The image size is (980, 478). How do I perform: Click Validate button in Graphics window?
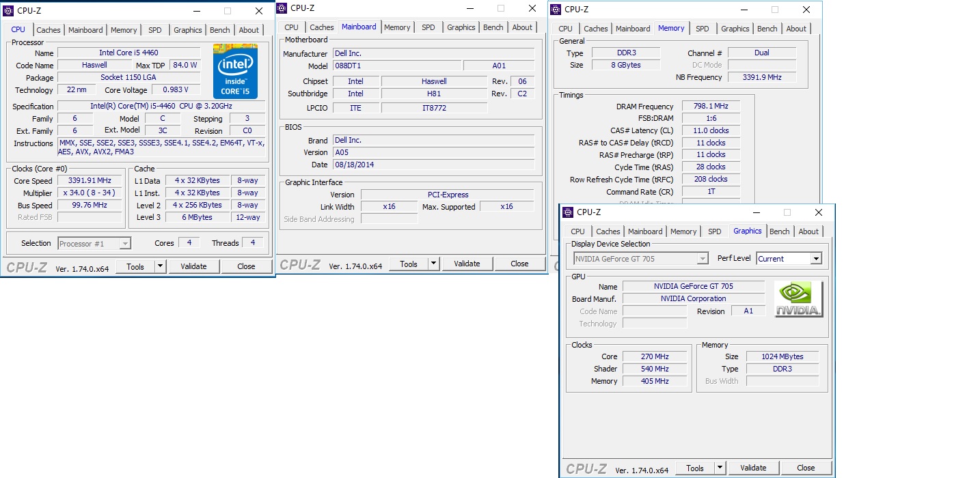[x=753, y=468]
